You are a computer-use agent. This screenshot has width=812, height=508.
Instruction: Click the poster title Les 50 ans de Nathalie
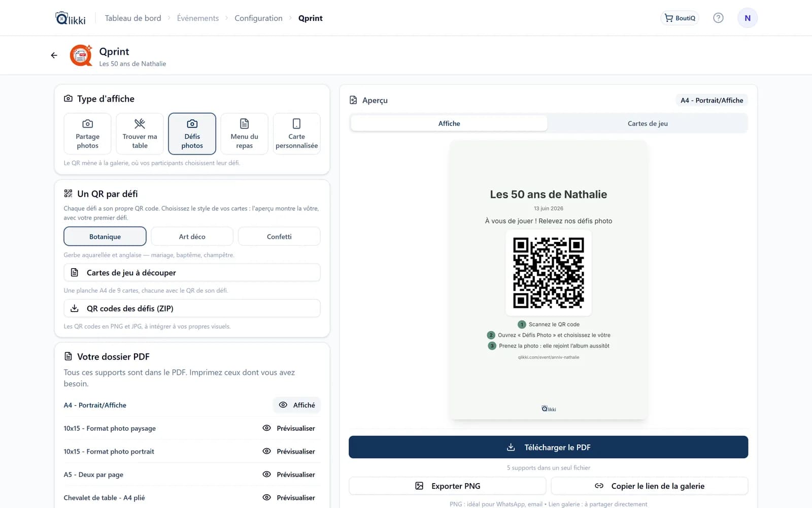(549, 194)
